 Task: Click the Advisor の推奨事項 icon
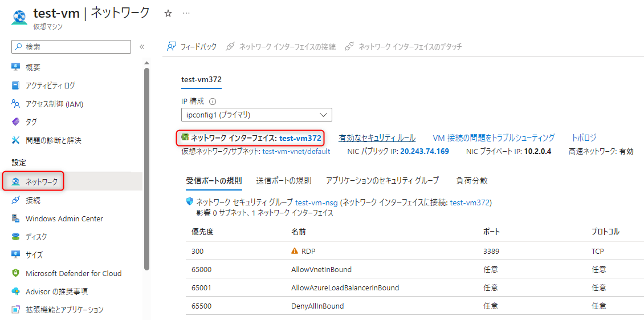click(15, 291)
